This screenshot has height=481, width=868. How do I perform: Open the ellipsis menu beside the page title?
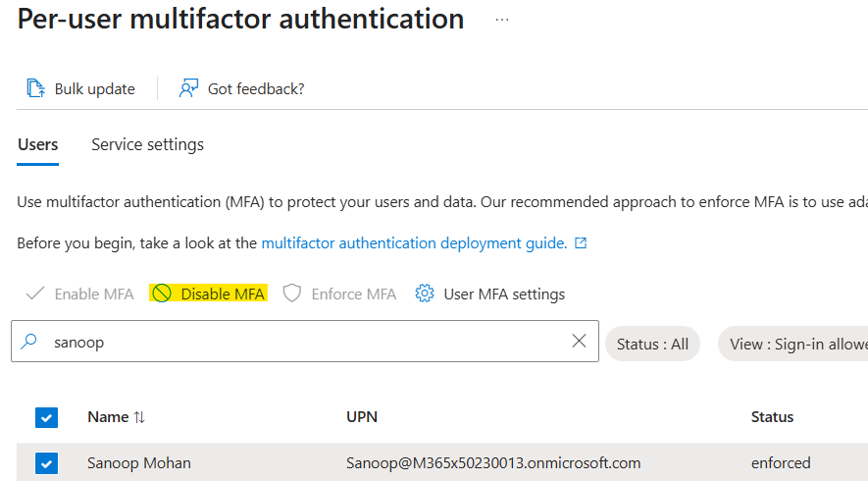pos(502,20)
